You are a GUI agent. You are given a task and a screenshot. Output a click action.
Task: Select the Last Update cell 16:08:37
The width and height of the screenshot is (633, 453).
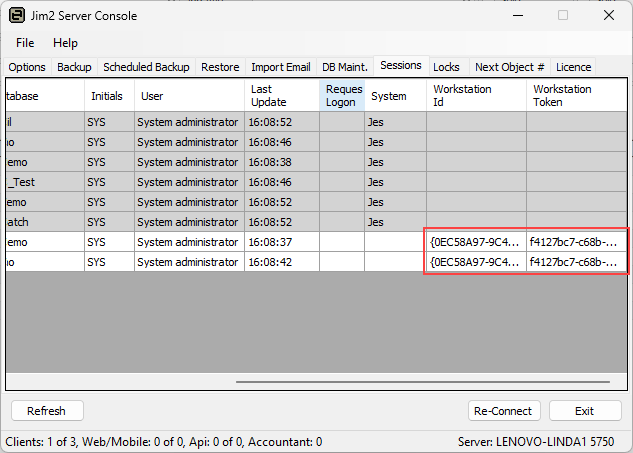282,242
